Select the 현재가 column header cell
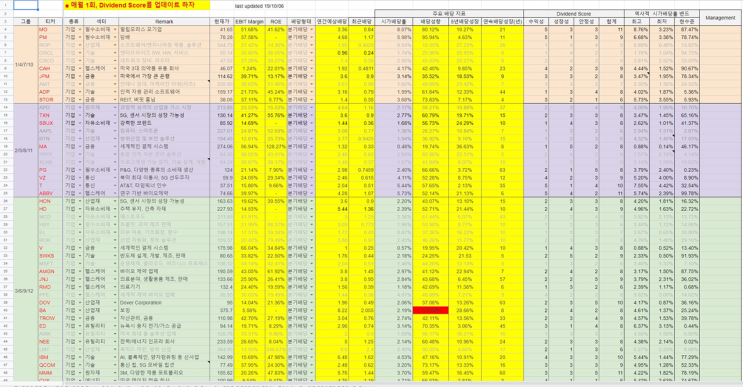Viewport: 743px width, 387px height. [x=222, y=22]
